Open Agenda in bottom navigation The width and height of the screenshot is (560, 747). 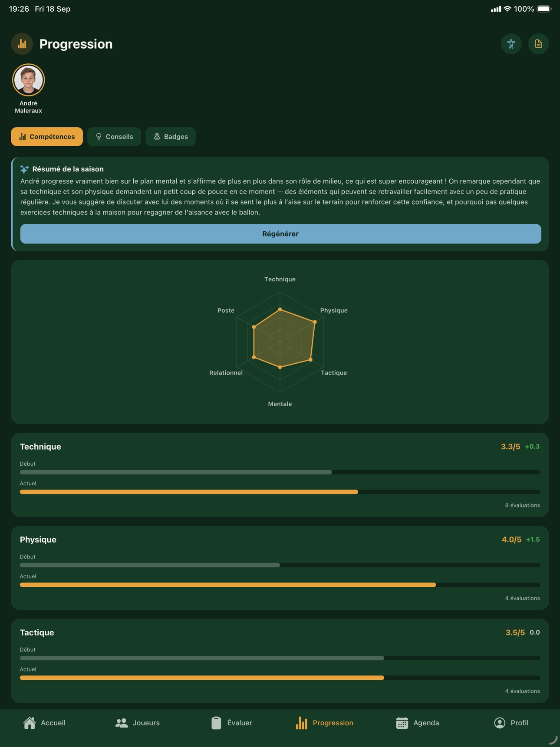418,723
